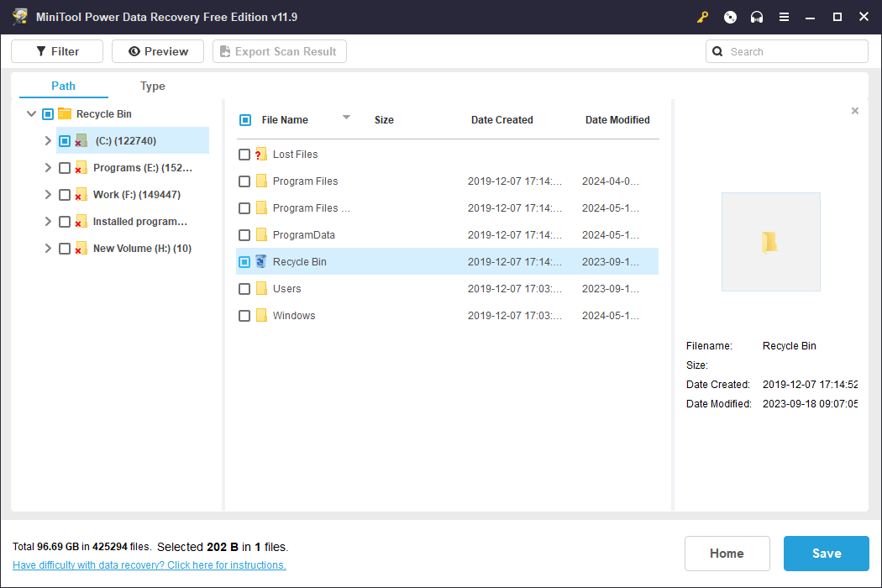
Task: Switch to the Type tab
Action: coord(152,86)
